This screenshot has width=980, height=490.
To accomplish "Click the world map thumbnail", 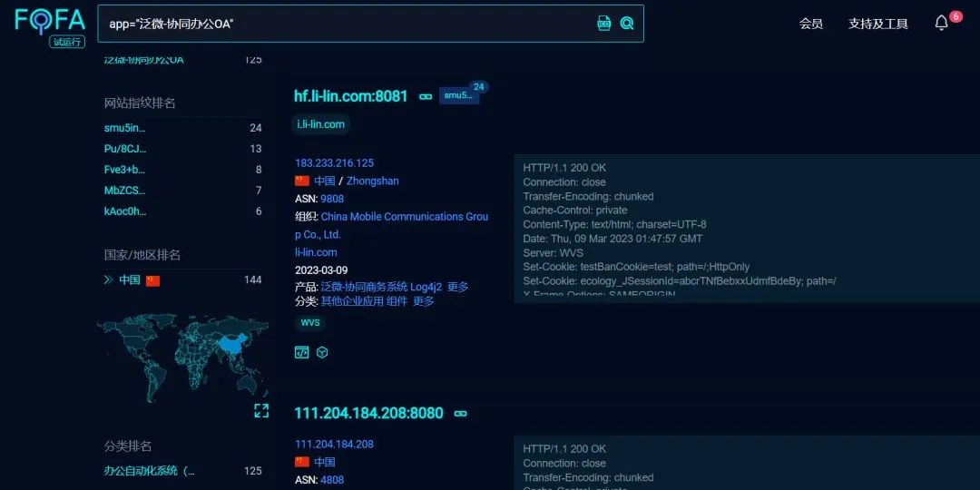I will pyautogui.click(x=182, y=358).
